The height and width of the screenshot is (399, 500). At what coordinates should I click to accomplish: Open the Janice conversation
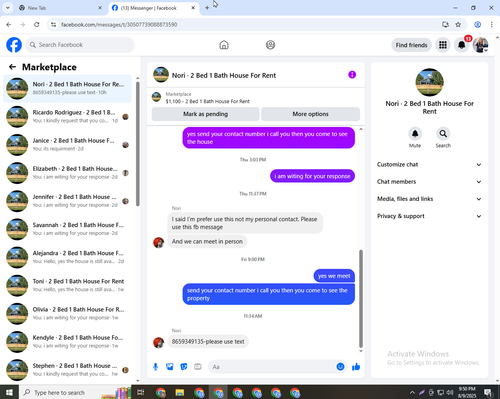[67, 145]
